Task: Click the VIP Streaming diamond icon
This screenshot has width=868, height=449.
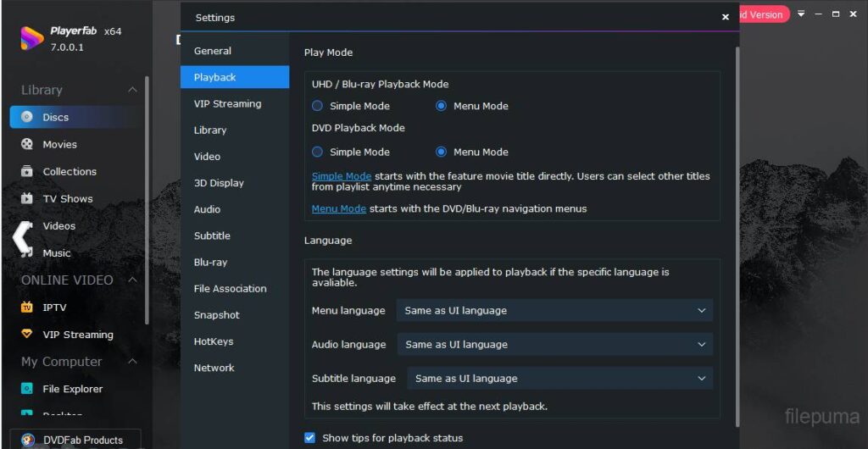Action: (x=26, y=334)
